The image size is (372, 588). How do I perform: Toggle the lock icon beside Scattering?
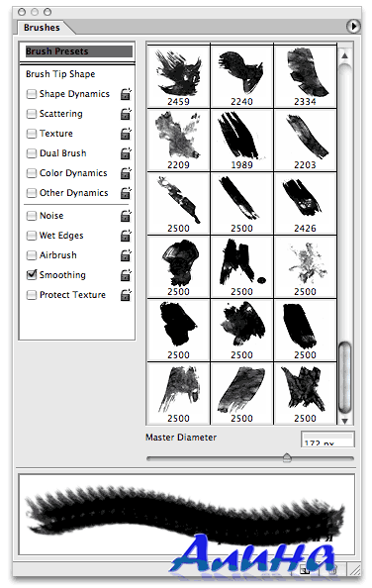click(126, 114)
